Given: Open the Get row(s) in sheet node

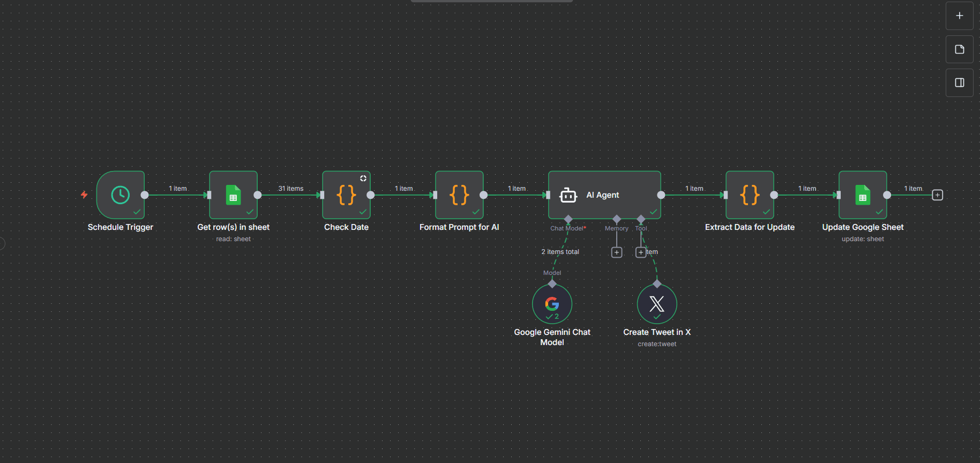Looking at the screenshot, I should pos(233,195).
